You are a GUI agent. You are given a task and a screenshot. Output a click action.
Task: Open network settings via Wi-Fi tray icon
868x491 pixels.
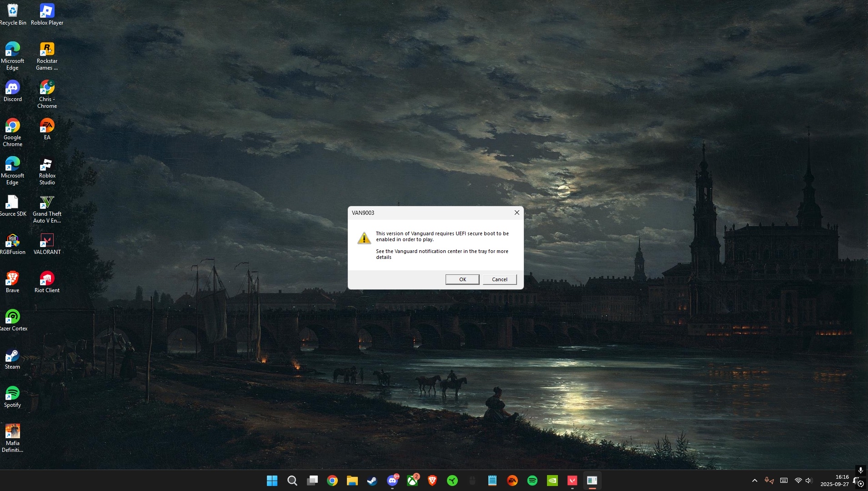798,481
